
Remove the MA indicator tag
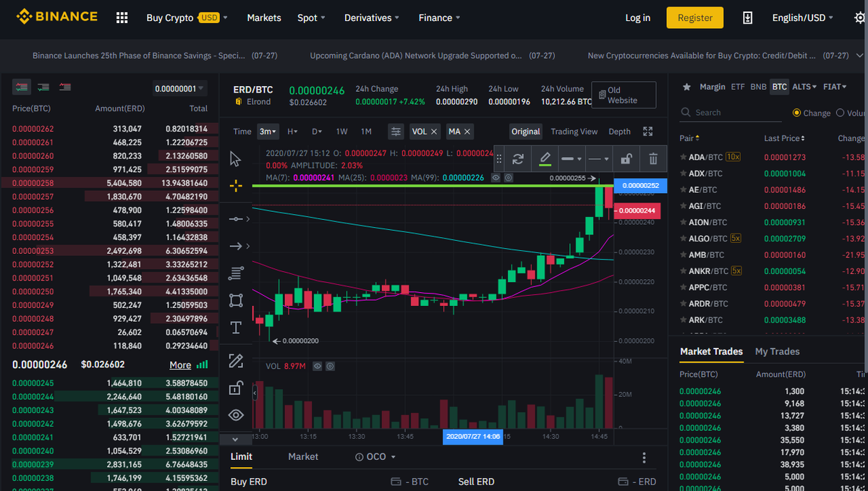click(467, 132)
